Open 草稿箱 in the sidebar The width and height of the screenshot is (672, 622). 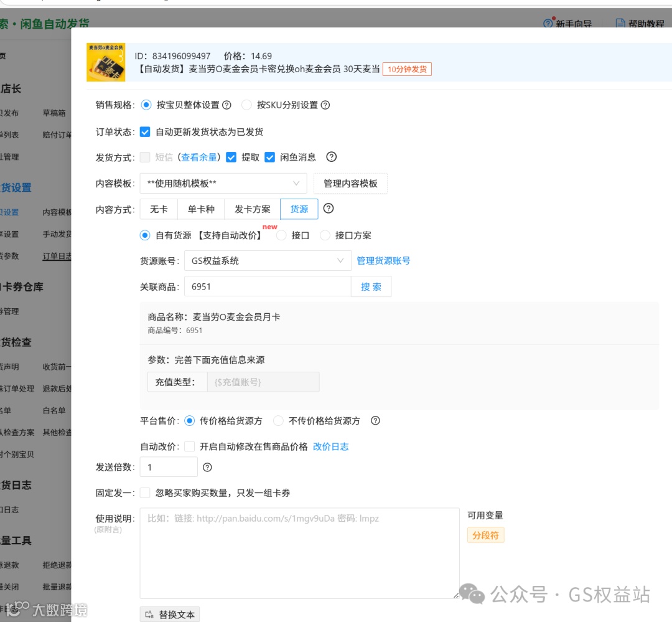click(54, 113)
